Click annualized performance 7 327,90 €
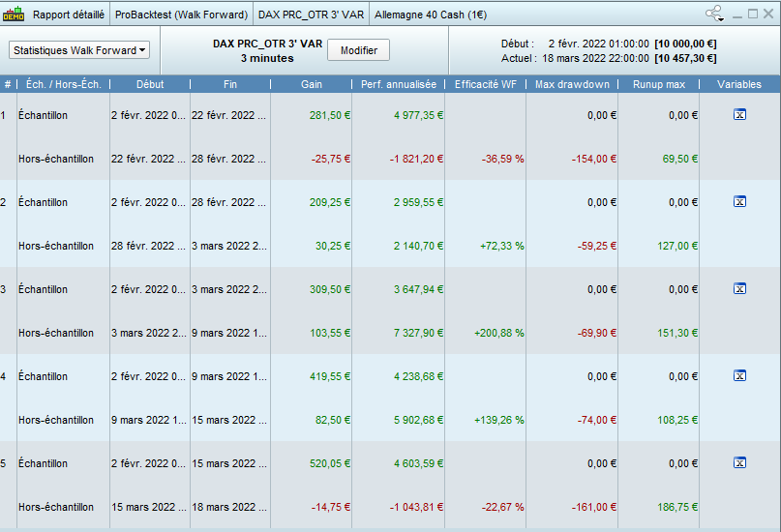 418,333
